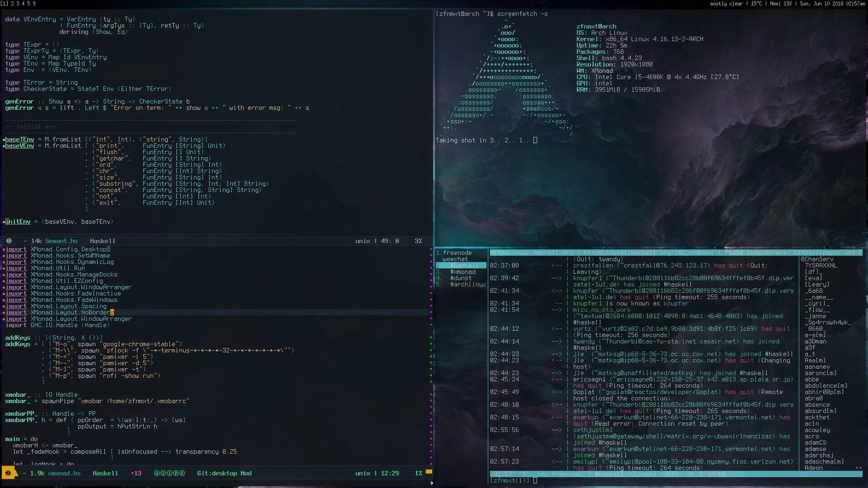This screenshot has width=868, height=488.
Task: Switch to workspace 9 in the top bar
Action: pyautogui.click(x=34, y=4)
